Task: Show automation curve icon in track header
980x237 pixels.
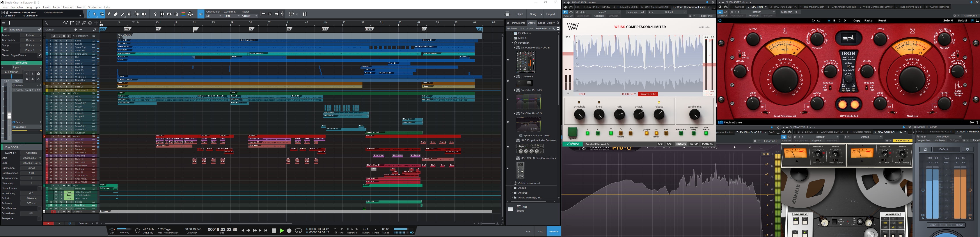Action: coord(66,23)
